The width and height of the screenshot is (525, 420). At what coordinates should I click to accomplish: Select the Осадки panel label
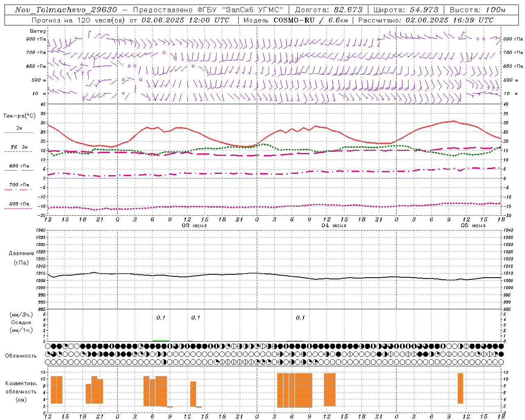coord(21,322)
